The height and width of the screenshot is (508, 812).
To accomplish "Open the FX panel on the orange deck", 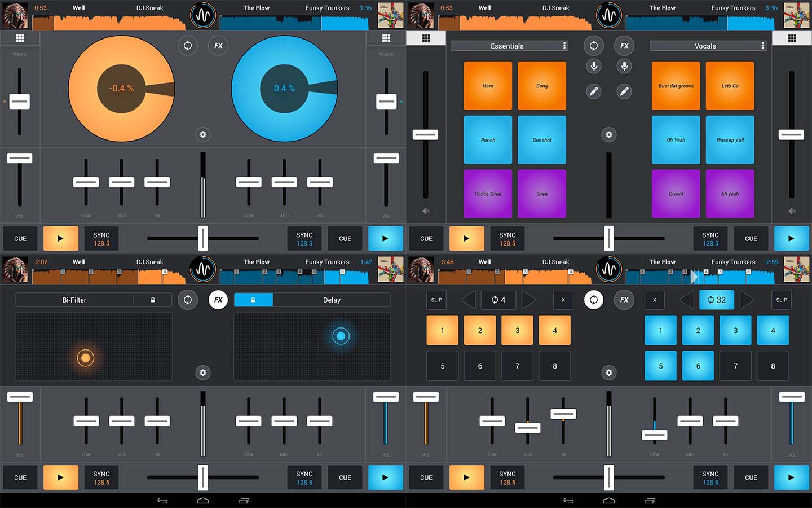I will (x=218, y=46).
